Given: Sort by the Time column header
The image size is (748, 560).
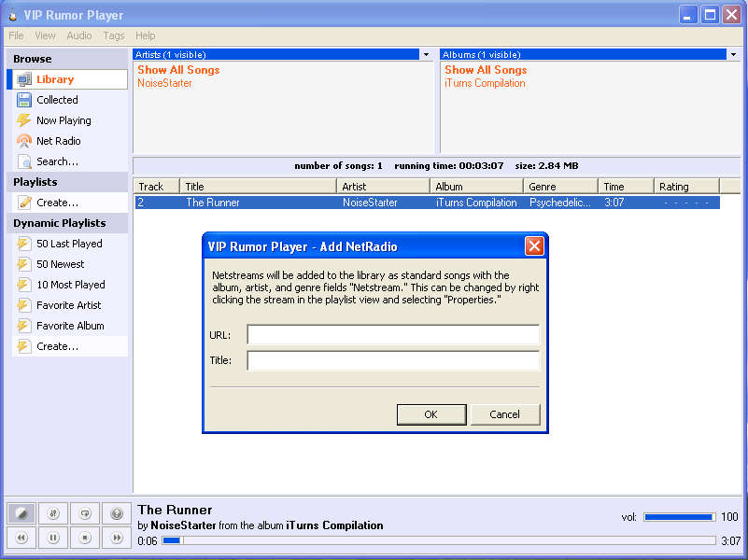Looking at the screenshot, I should coord(626,187).
